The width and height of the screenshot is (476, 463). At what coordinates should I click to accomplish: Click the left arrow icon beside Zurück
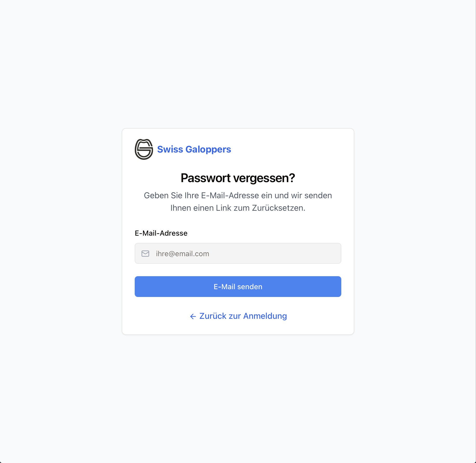193,316
